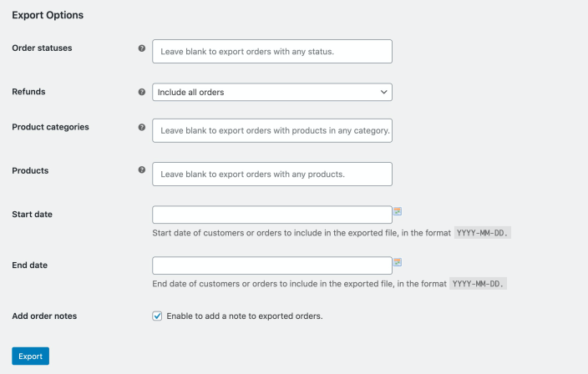Uncheck the Add order notes checkbox
The height and width of the screenshot is (374, 588).
click(x=157, y=316)
